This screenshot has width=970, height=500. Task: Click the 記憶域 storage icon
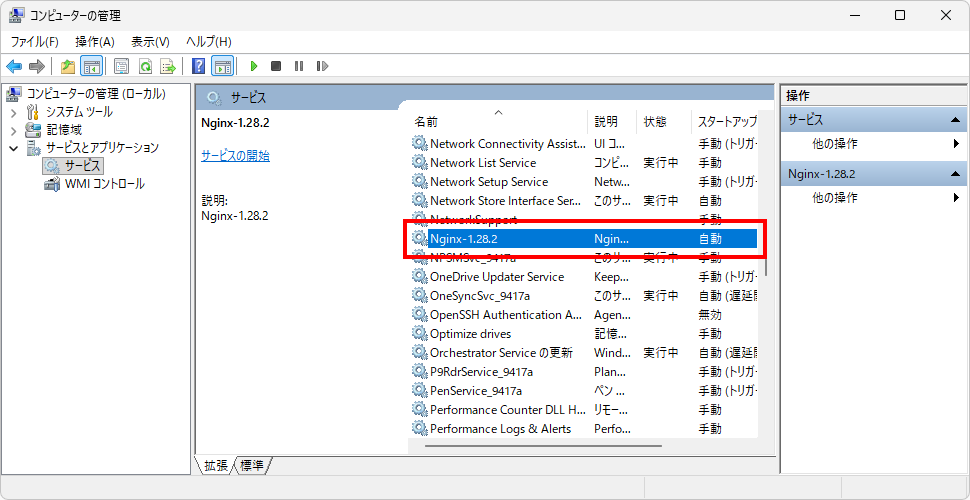(33, 130)
